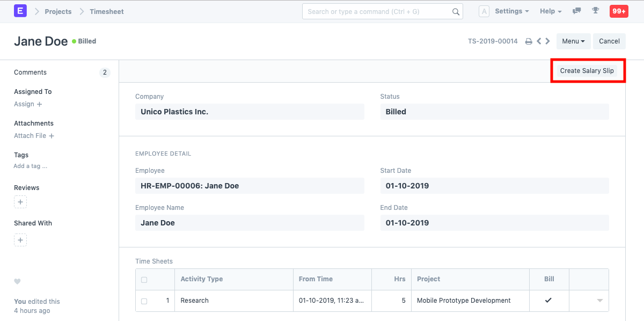Like this document using the heart icon

click(17, 281)
